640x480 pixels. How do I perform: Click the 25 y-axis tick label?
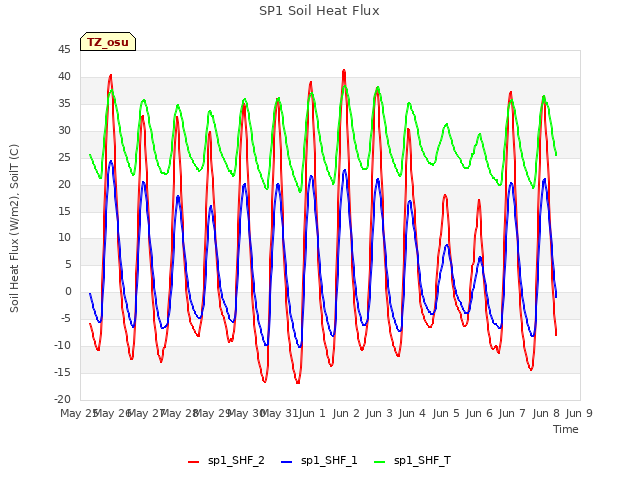64,158
